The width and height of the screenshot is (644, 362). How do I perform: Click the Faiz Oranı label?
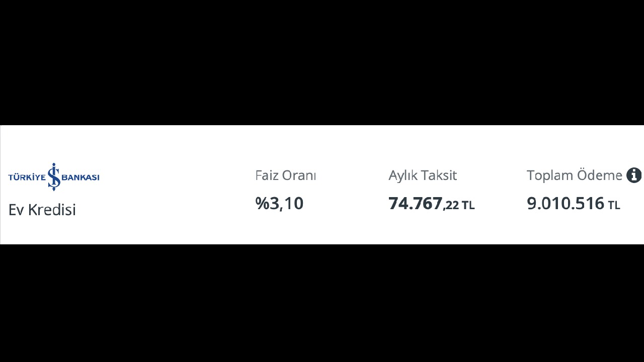click(285, 175)
